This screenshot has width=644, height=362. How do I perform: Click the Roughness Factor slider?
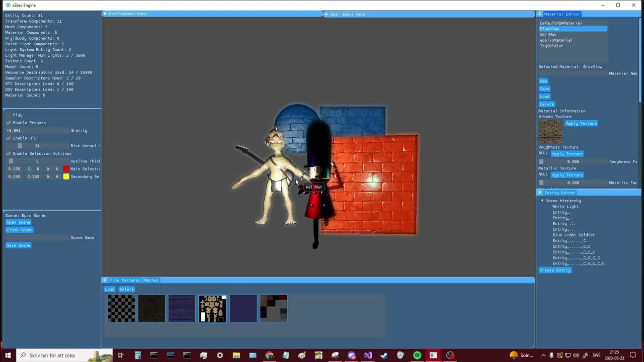pyautogui.click(x=573, y=162)
